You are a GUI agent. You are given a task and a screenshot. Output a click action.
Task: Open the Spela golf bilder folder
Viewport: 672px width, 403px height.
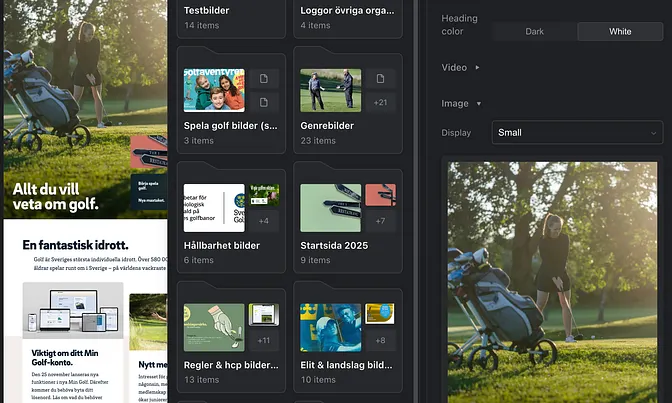[x=230, y=126]
